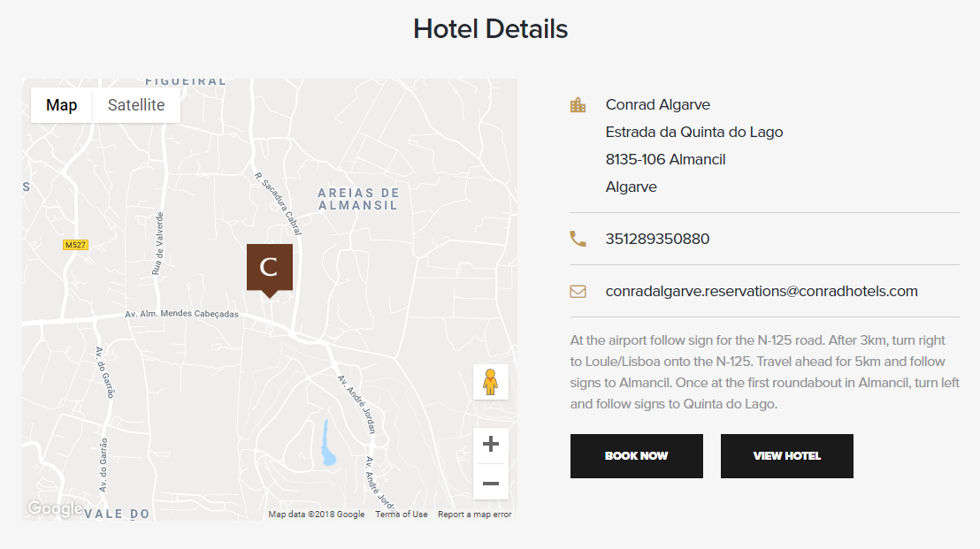This screenshot has height=549, width=980.
Task: Open the Terms of Use link
Action: (402, 514)
